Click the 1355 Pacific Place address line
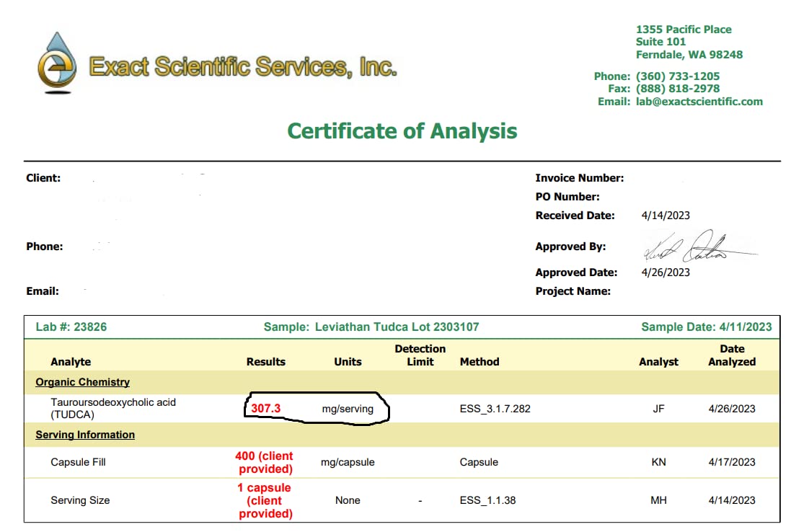Image resolution: width=804 pixels, height=532 pixels. pyautogui.click(x=683, y=30)
